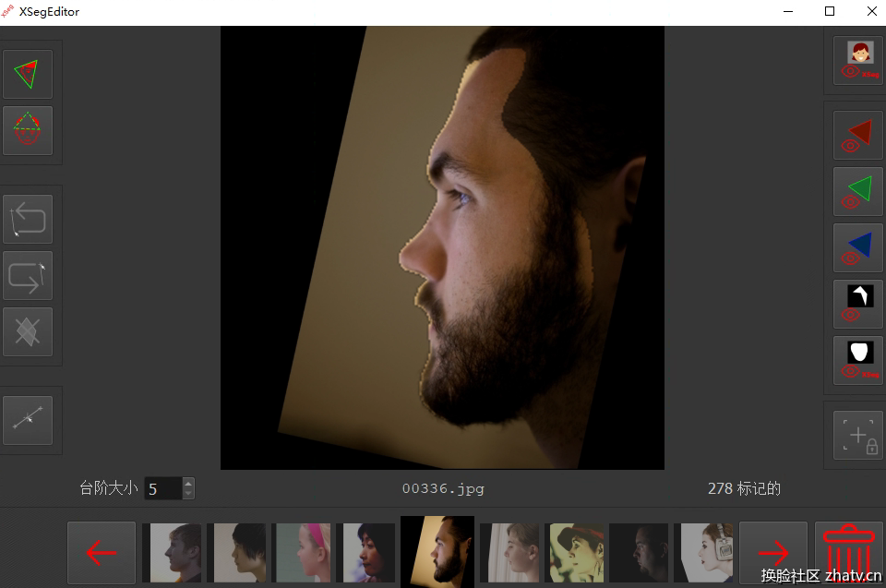This screenshot has width=886, height=588.
Task: Click the lock view frame icon
Action: click(x=858, y=434)
